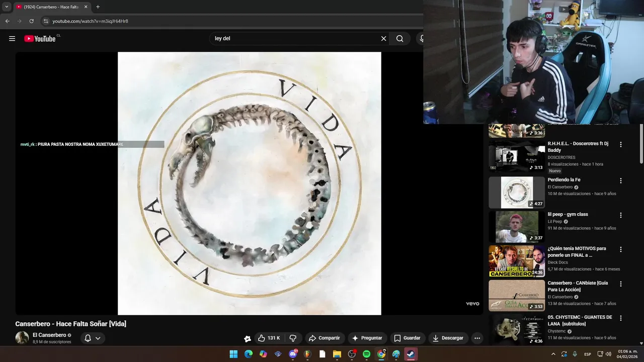This screenshot has width=644, height=362.
Task: Click the vevo logo in the player
Action: point(472,304)
